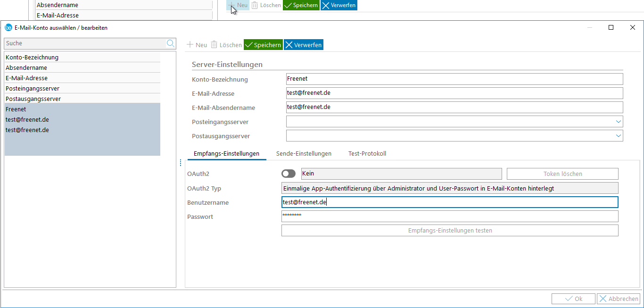This screenshot has width=644, height=308.
Task: Click the search magnifier icon
Action: click(170, 43)
